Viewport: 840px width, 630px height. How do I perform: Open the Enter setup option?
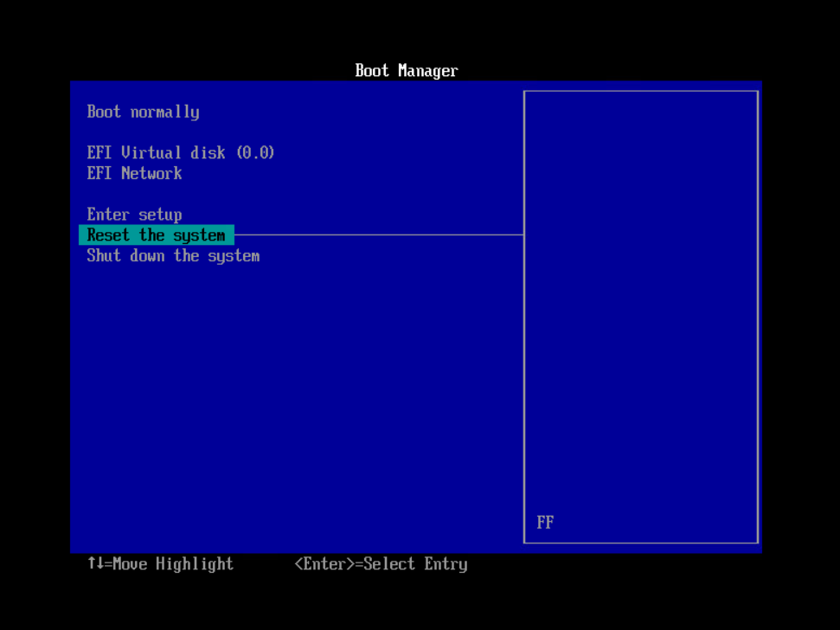click(x=134, y=215)
